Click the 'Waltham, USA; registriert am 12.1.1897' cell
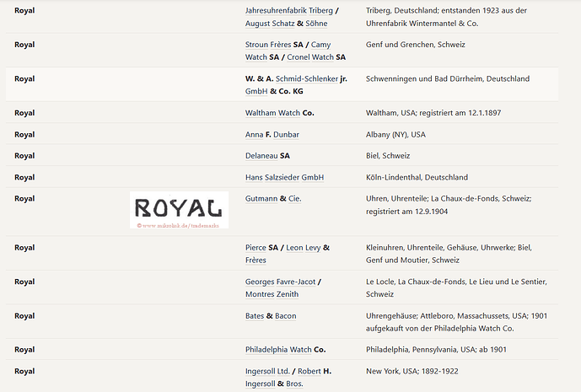The image size is (581, 392). tap(433, 113)
